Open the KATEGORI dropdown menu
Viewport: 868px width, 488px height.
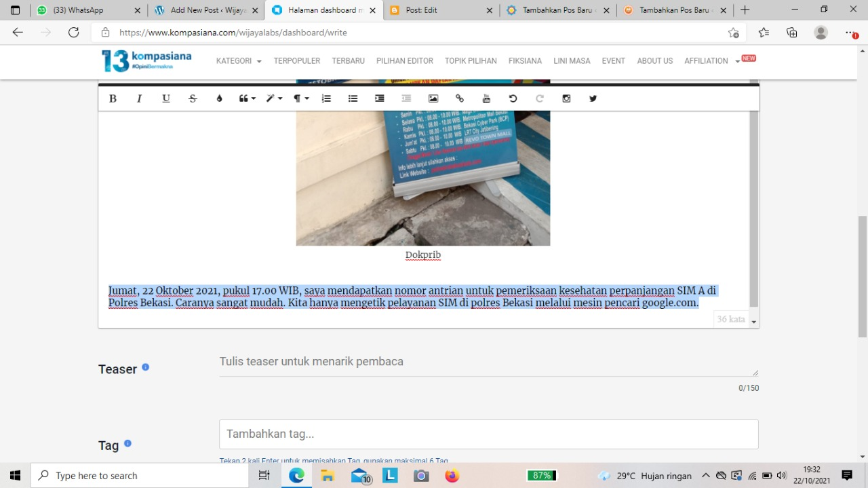[239, 61]
